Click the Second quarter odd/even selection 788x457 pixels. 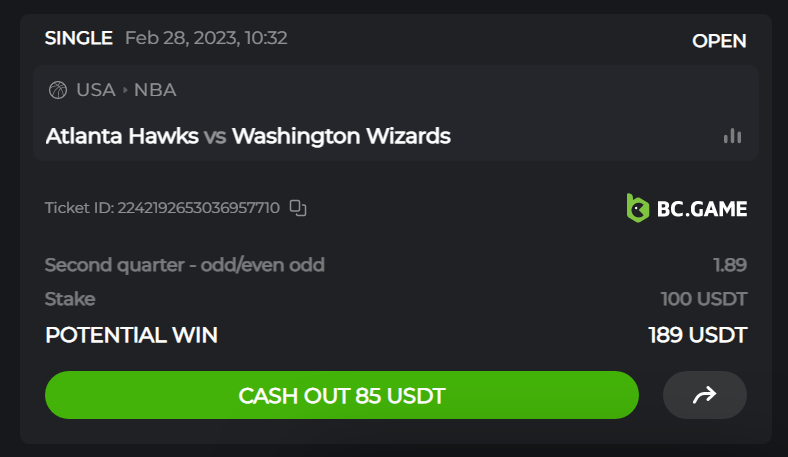pos(184,265)
